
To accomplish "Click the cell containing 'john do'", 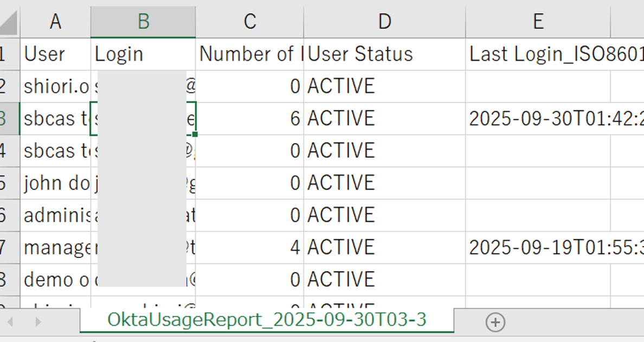I will tap(55, 183).
